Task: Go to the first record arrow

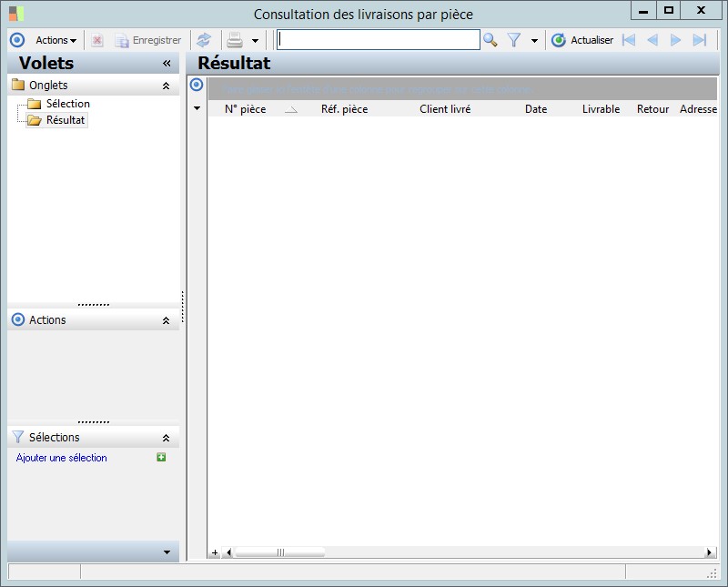Action: 629,40
